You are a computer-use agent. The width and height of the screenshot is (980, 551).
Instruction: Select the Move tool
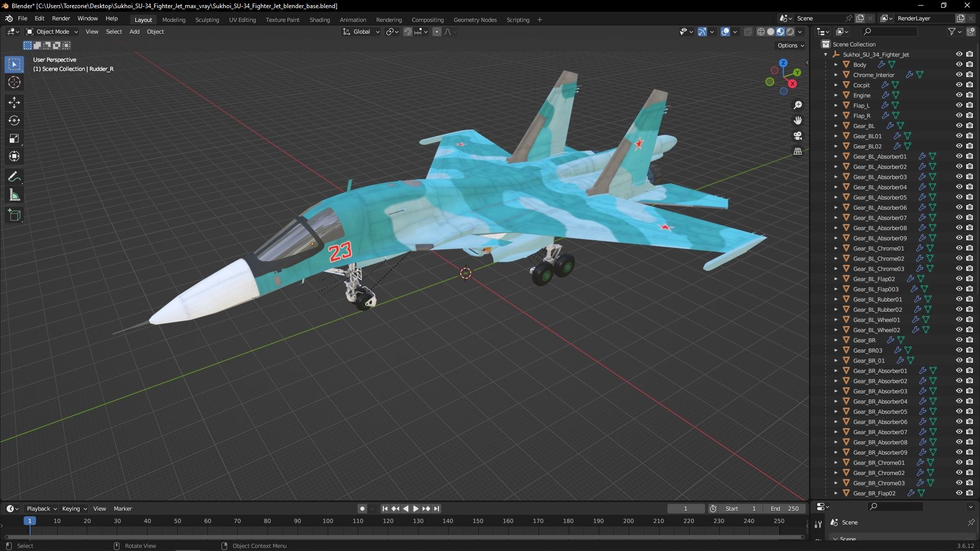(14, 103)
